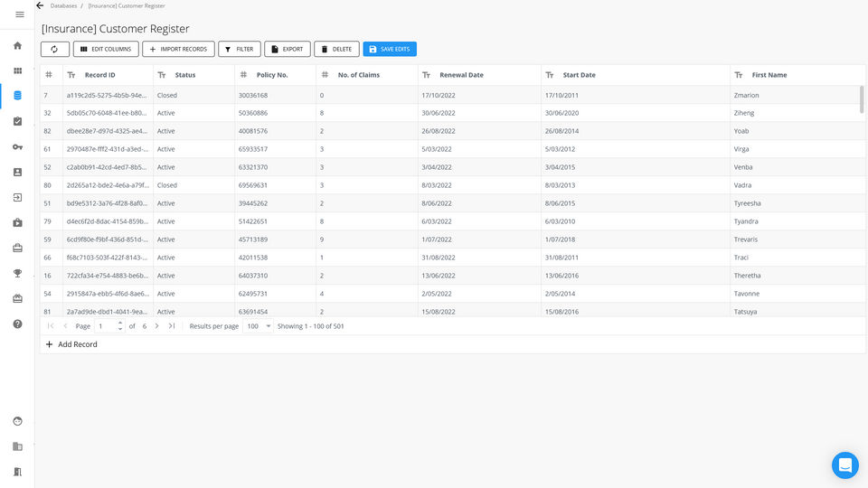Open the organization buildings sidebar icon

[x=18, y=446]
